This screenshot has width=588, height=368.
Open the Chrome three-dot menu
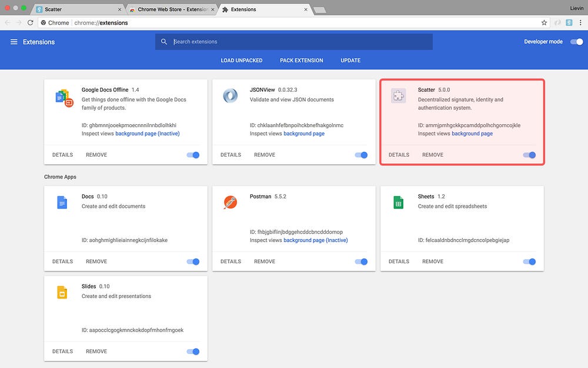pos(580,22)
